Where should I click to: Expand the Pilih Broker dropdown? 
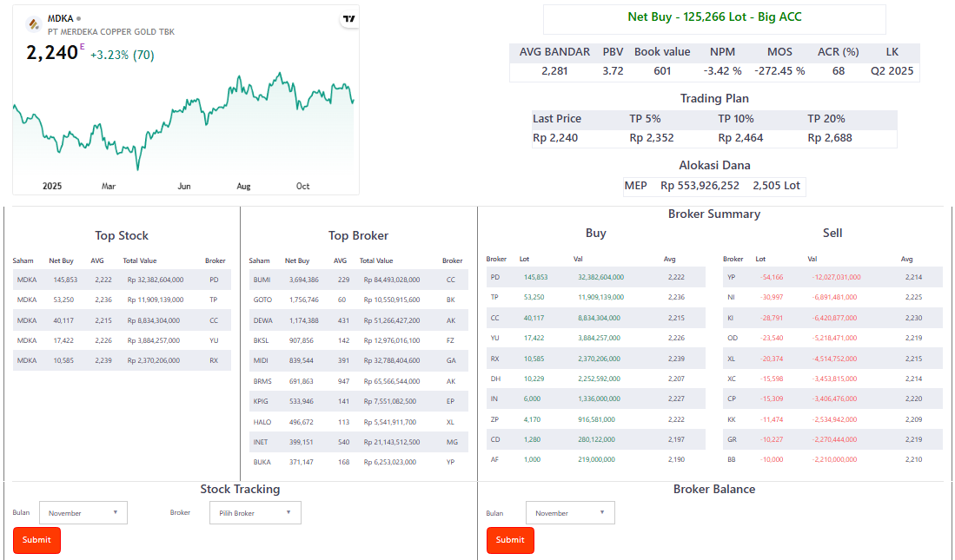(255, 513)
